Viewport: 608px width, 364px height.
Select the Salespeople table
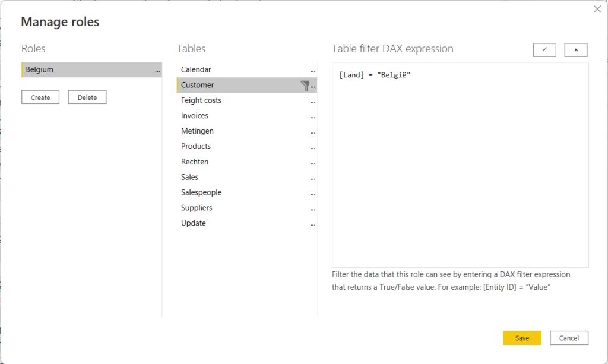[x=201, y=192]
